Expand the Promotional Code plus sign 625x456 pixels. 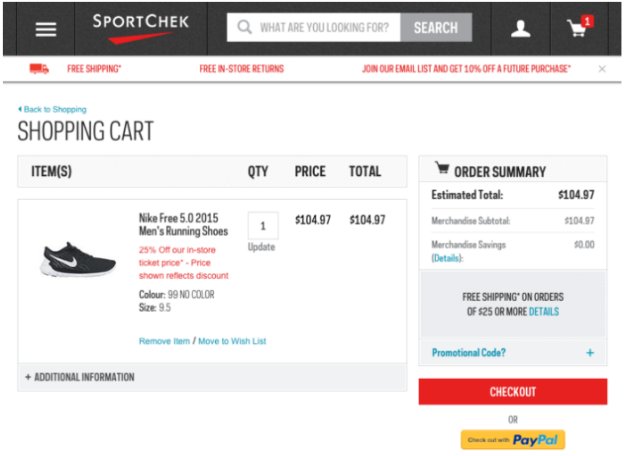(590, 353)
